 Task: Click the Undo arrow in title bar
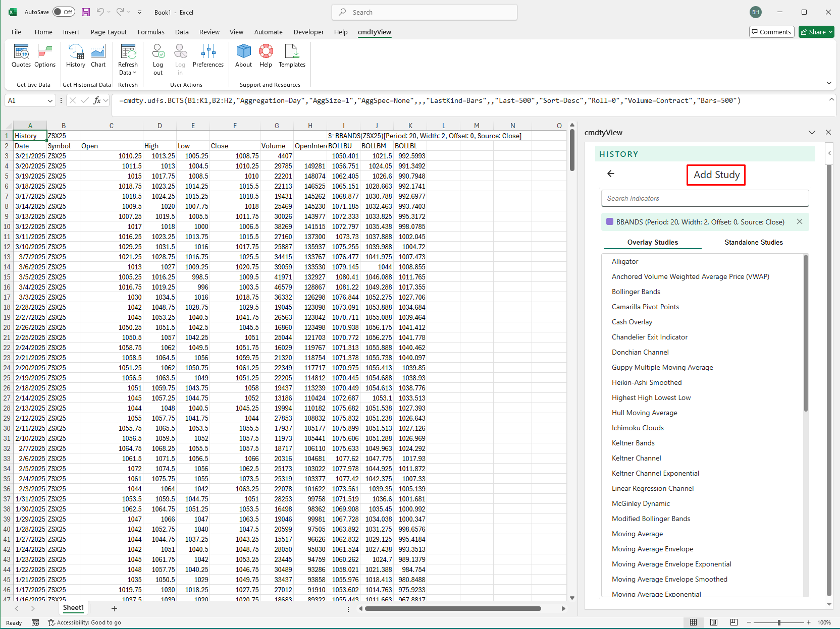tap(100, 12)
